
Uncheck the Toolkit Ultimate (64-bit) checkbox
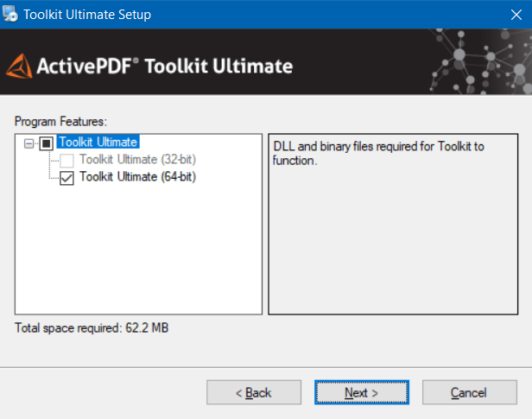coord(66,178)
